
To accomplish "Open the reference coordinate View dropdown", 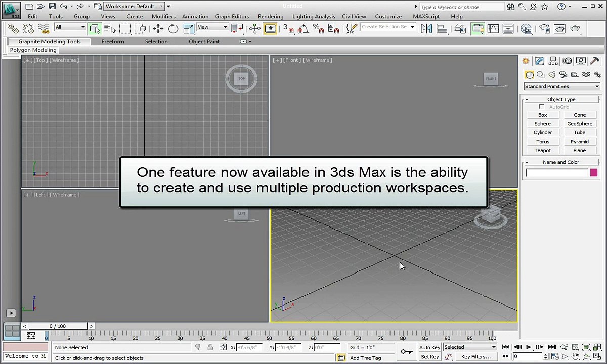I will 212,27.
